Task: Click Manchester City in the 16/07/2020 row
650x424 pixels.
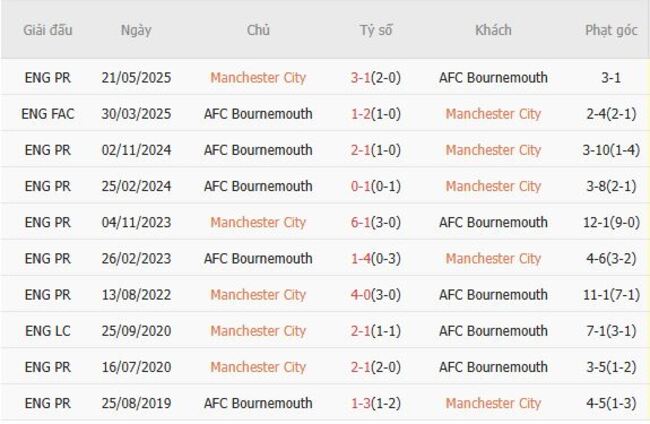Action: [258, 367]
